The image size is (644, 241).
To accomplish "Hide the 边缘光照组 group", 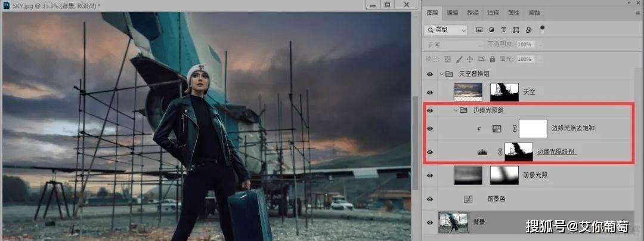I will point(429,110).
